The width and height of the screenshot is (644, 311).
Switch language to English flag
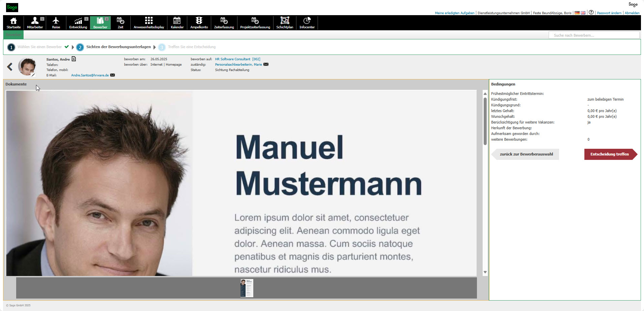[583, 12]
